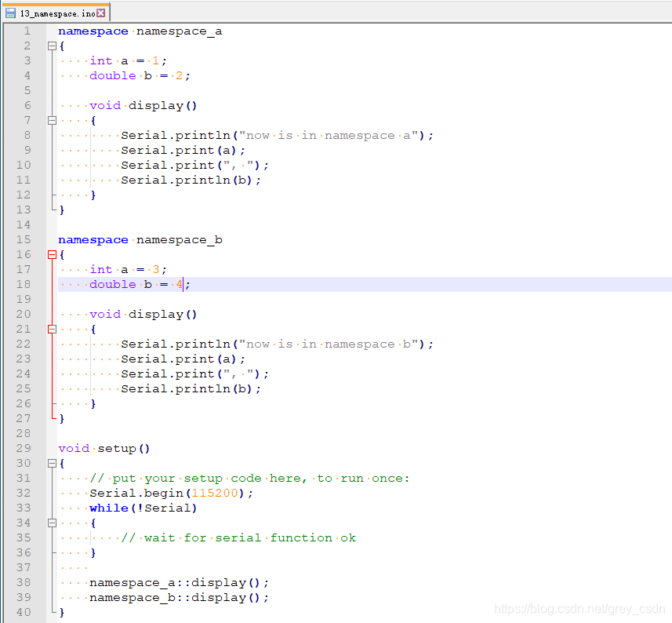Collapse the setup function fold on line 30
The image size is (672, 623).
tap(53, 464)
